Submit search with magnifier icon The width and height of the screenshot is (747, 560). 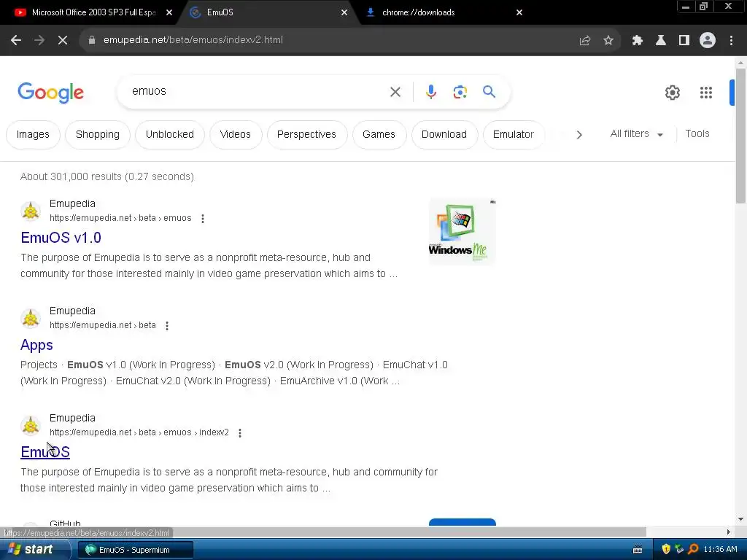pyautogui.click(x=489, y=91)
